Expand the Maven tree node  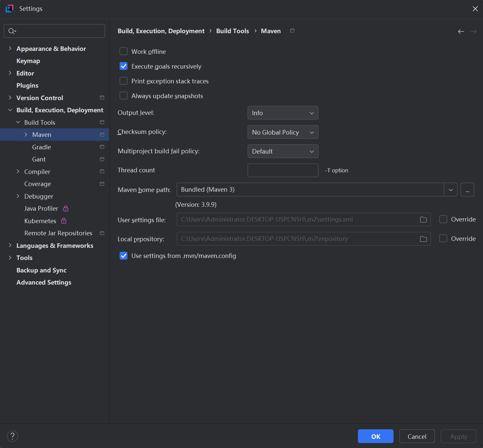26,135
